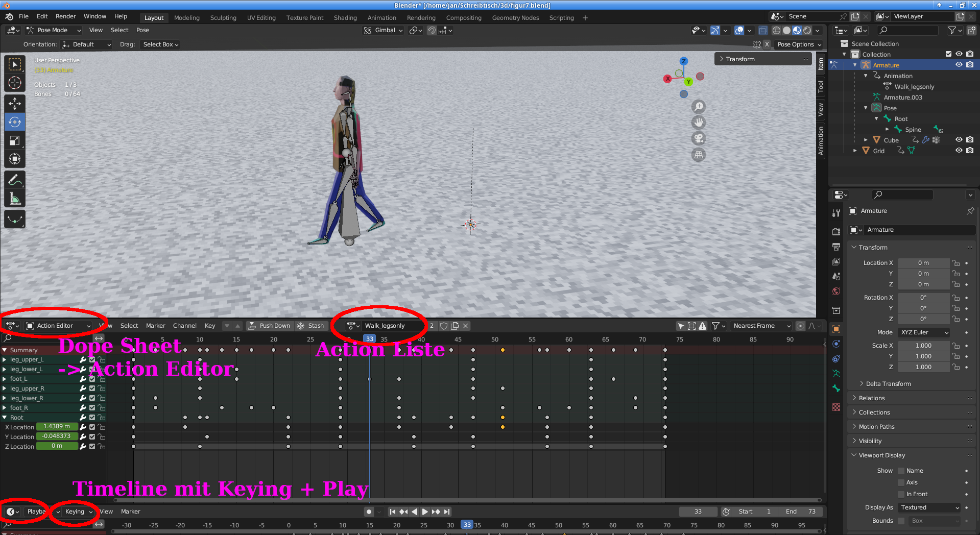Image resolution: width=980 pixels, height=535 pixels.
Task: Expand the Motion Paths panel
Action: 876,427
